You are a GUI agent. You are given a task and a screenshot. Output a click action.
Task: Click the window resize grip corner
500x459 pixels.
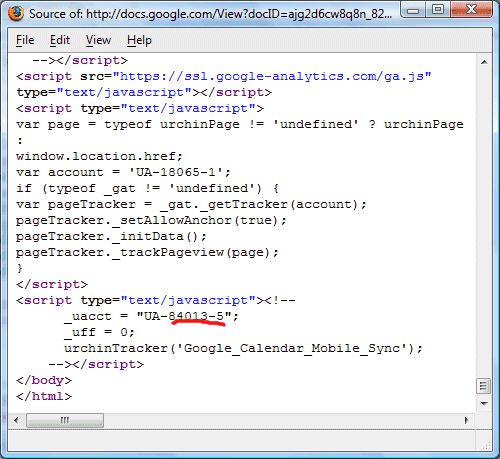click(x=486, y=445)
